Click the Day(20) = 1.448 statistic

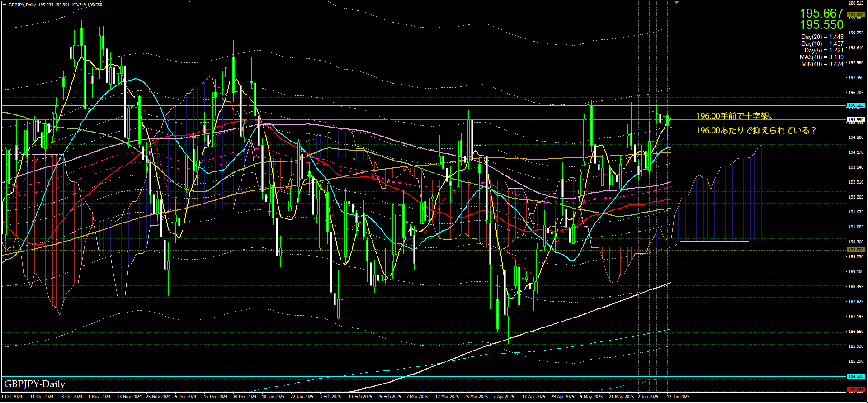pyautogui.click(x=822, y=37)
